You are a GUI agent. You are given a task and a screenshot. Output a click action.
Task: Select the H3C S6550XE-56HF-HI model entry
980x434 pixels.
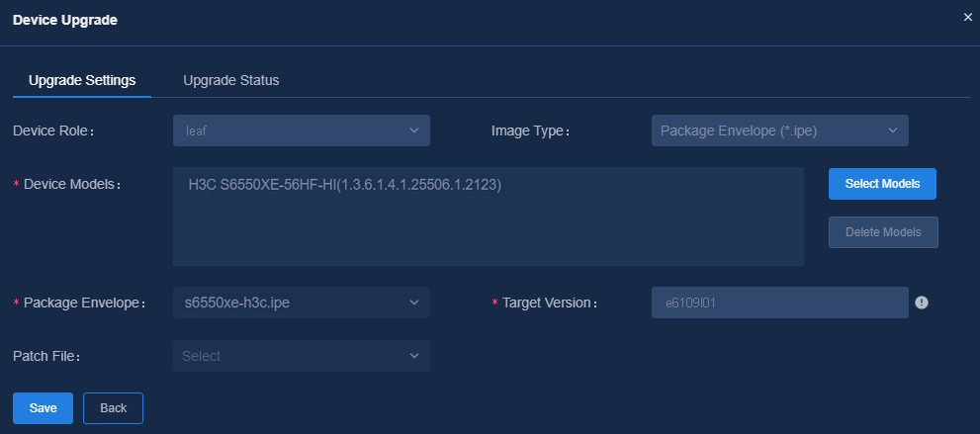[x=345, y=185]
